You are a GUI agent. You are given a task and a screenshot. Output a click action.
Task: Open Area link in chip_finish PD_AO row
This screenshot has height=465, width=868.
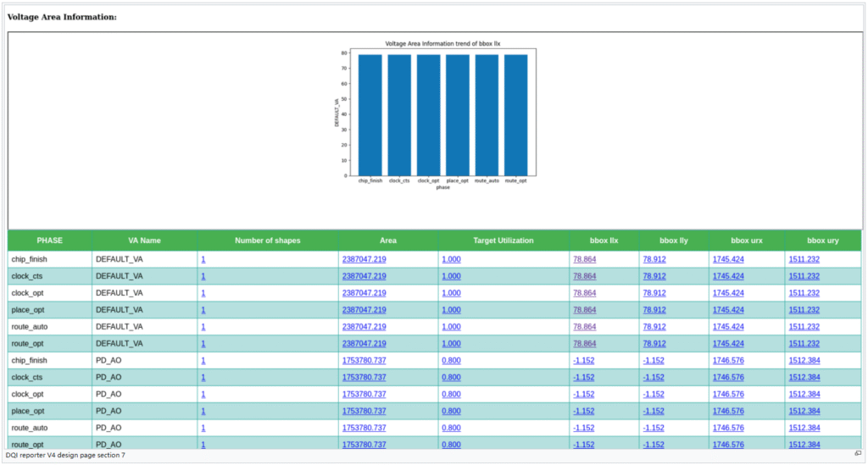(x=364, y=361)
